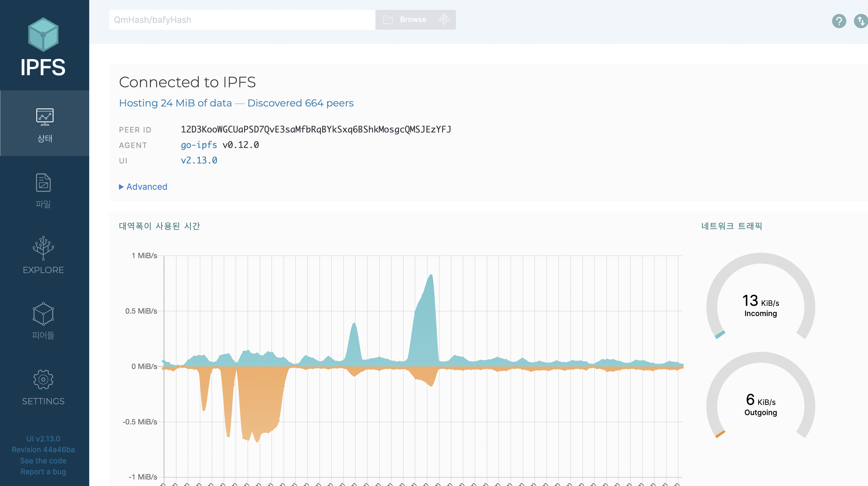Click the tree inspect icon beside Browse
This screenshot has height=486, width=868.
(444, 20)
